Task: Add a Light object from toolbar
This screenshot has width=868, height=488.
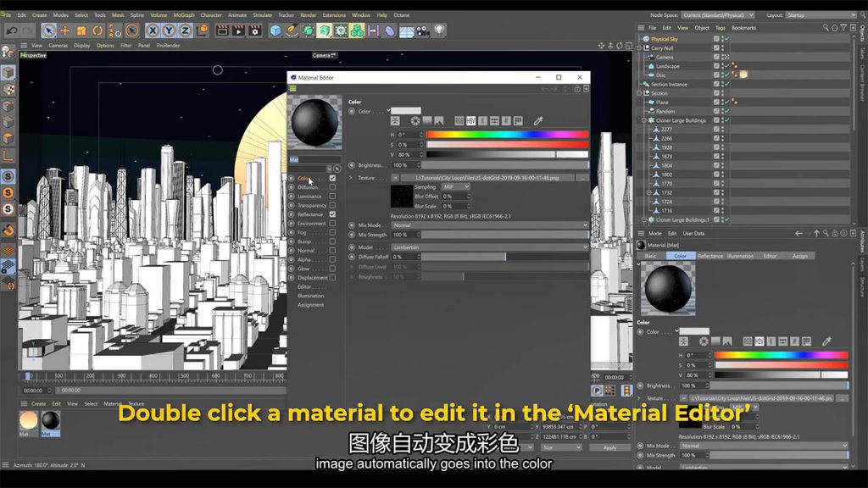Action: pos(440,30)
